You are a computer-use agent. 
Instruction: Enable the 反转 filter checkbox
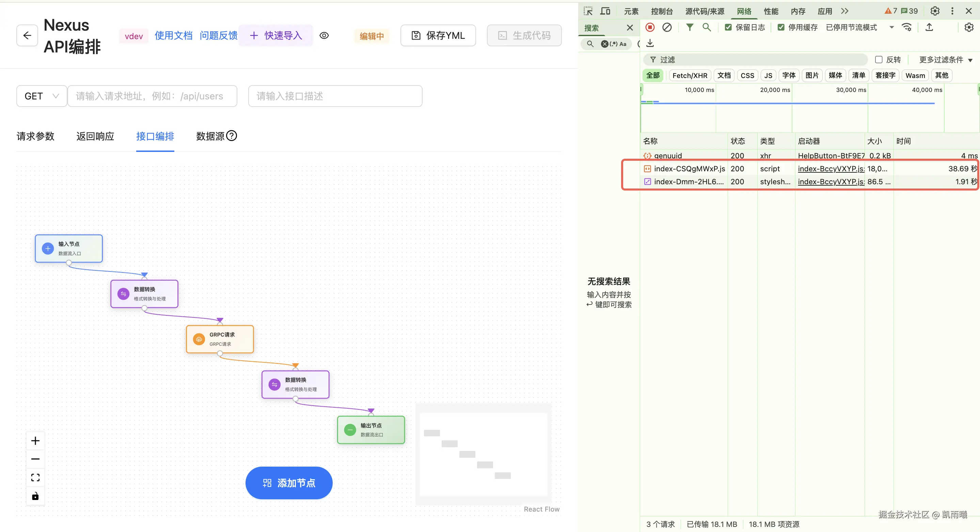point(879,60)
